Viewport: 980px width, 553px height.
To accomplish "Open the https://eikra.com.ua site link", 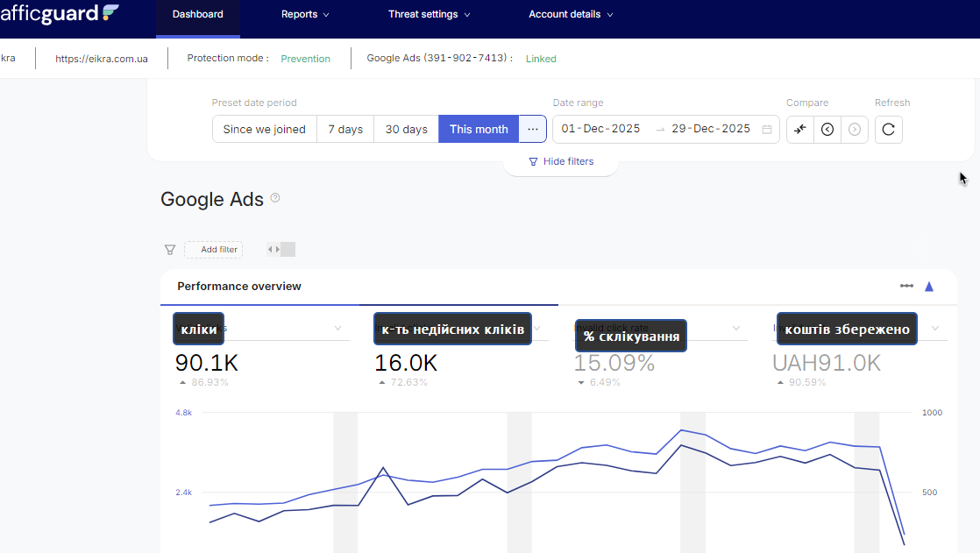I will tap(102, 59).
